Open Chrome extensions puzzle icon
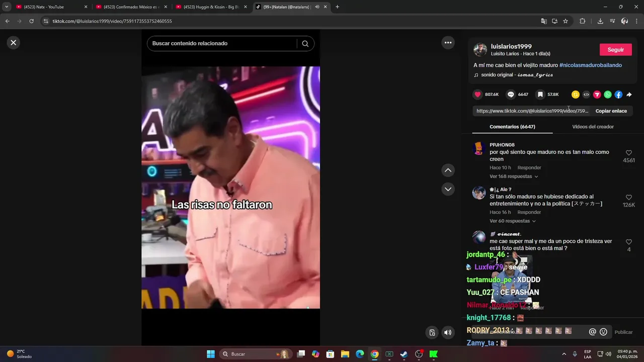Viewport: 644px width, 362px height. click(x=583, y=21)
